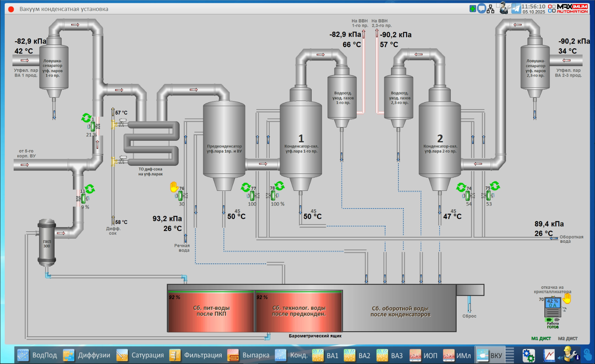595x364 pixels.
Task: Select valve 76 on river water line
Action: [x=180, y=196]
